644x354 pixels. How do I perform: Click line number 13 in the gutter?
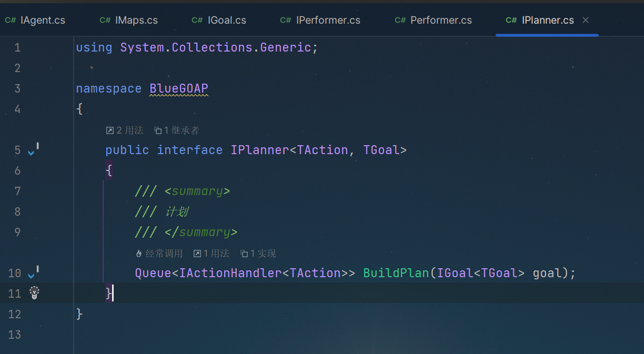point(15,335)
